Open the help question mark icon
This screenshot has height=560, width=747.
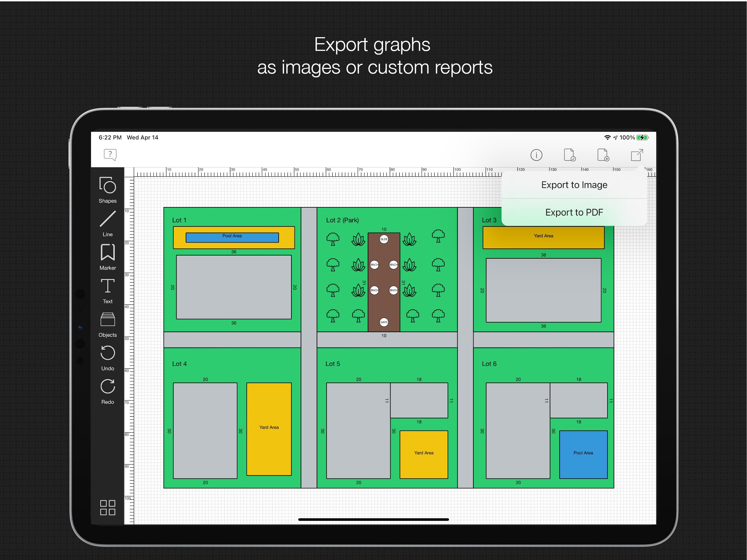coord(110,155)
